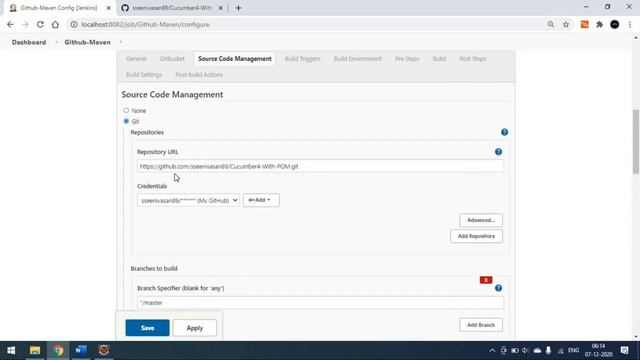Image resolution: width=640 pixels, height=360 pixels.
Task: Click the Chrome icon in the taskbar
Action: 58,350
